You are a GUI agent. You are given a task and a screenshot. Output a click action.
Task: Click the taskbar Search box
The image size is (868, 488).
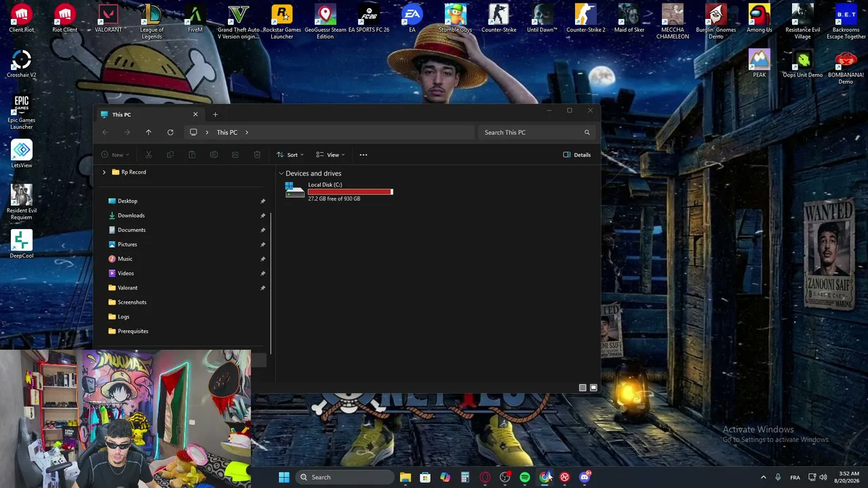(346, 477)
